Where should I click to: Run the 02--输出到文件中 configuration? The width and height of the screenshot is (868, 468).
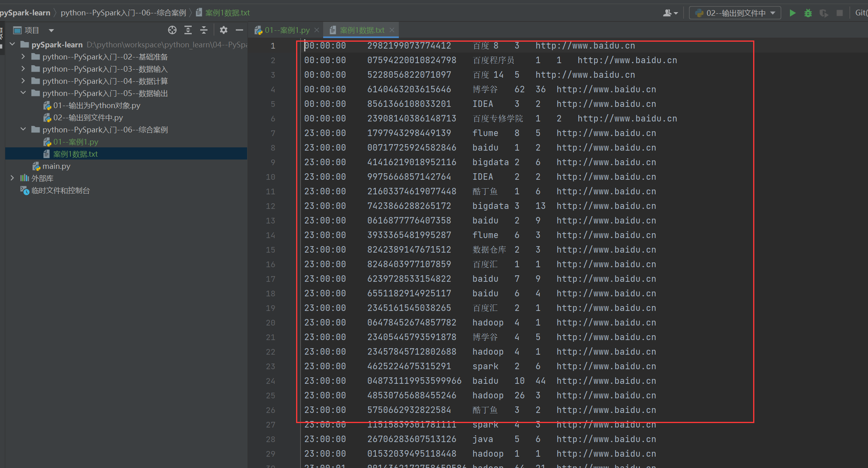click(792, 13)
